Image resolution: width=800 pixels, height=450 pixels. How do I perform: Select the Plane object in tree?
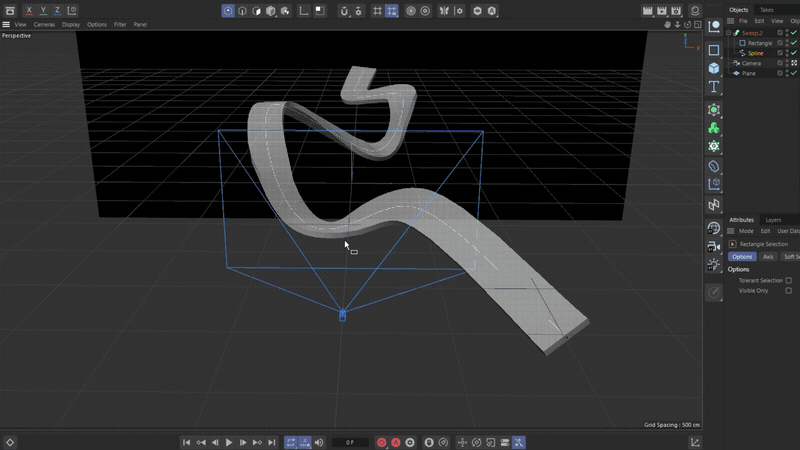pyautogui.click(x=748, y=73)
